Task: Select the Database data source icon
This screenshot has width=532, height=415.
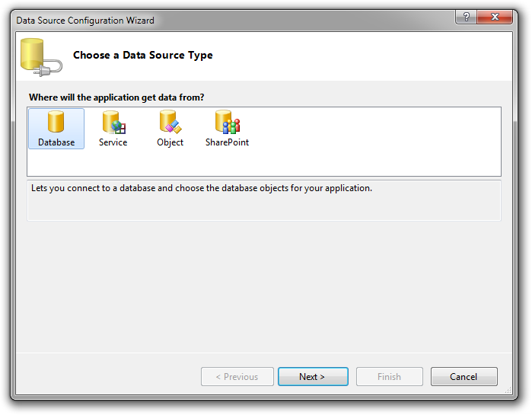Action: (x=56, y=122)
